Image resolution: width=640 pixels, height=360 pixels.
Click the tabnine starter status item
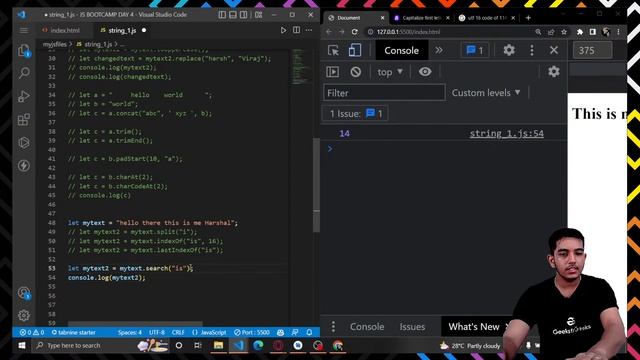[73, 332]
